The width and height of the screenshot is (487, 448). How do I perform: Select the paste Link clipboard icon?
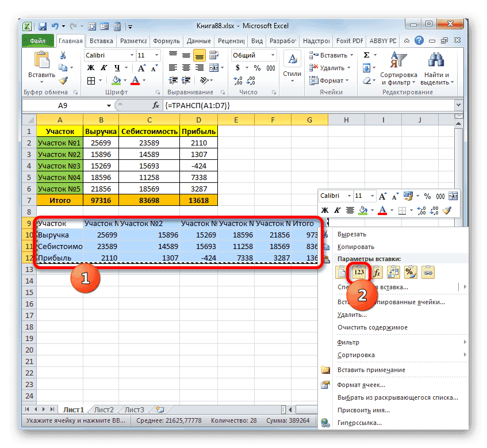point(428,271)
